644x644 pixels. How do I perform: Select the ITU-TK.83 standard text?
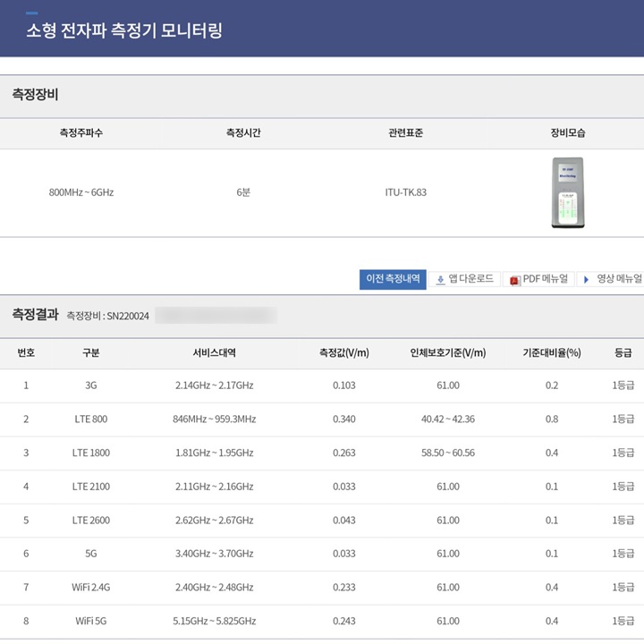point(405,192)
